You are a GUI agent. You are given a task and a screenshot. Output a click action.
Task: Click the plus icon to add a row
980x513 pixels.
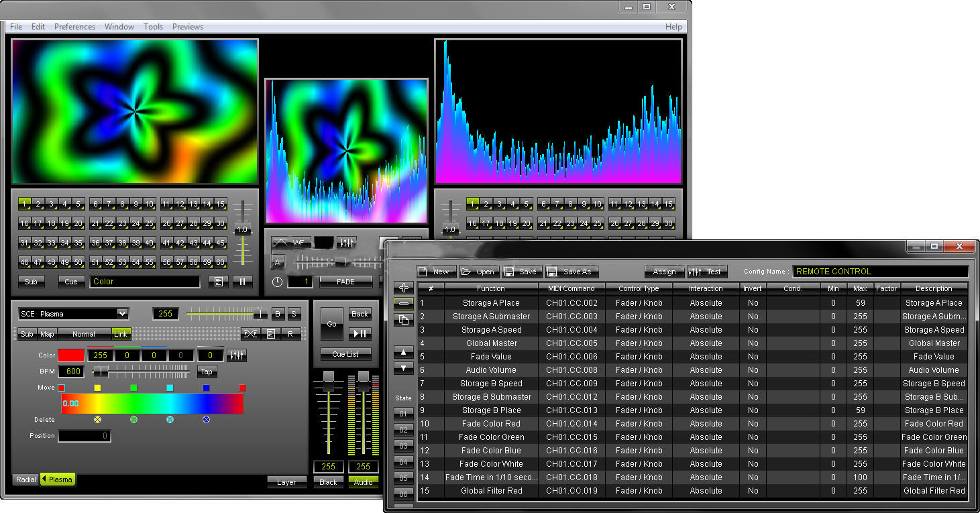tap(403, 288)
